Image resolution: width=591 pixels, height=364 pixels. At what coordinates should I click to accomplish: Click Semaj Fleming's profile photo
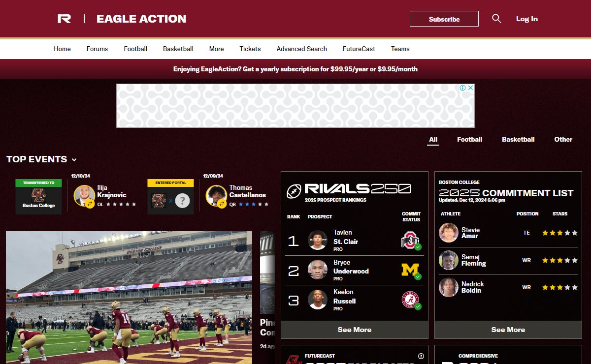[449, 260]
